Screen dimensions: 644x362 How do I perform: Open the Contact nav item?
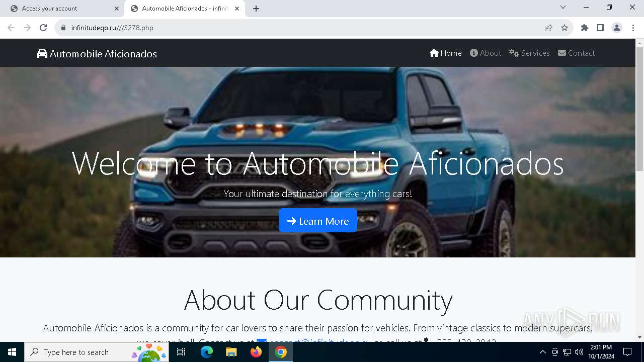pos(577,53)
